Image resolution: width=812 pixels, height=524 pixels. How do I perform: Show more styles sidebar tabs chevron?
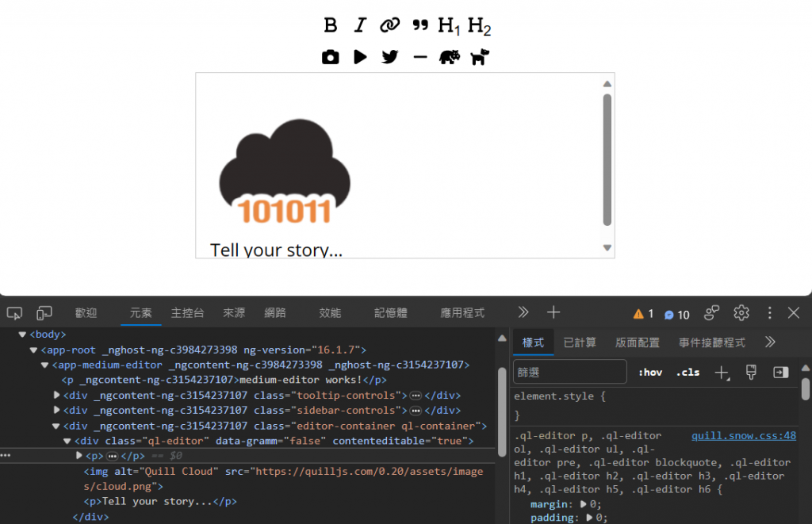tap(770, 342)
